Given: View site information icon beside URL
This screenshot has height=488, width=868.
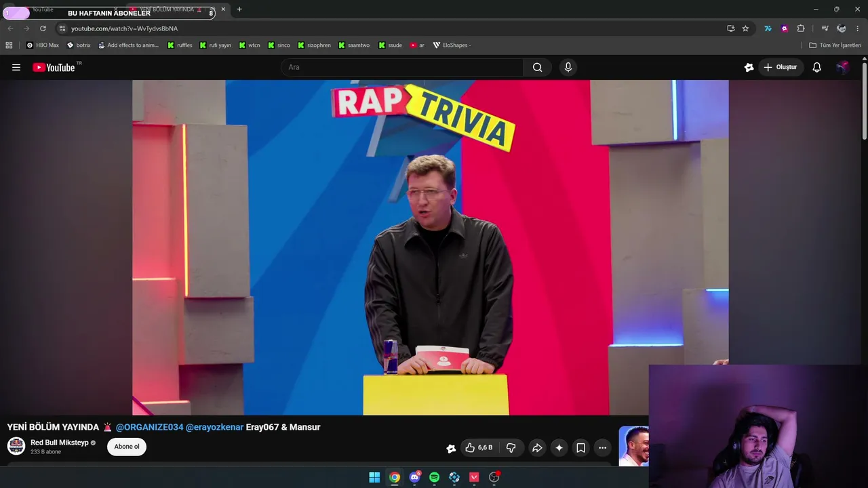Looking at the screenshot, I should [62, 28].
